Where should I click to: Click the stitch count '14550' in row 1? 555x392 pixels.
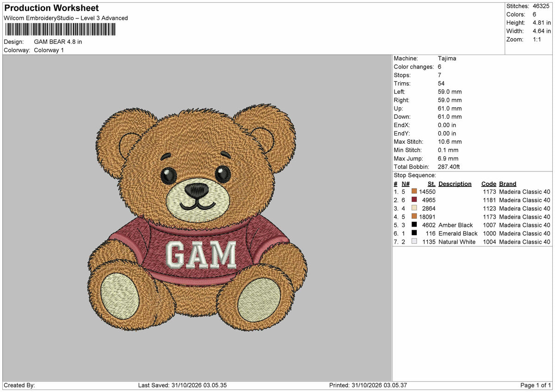point(427,191)
